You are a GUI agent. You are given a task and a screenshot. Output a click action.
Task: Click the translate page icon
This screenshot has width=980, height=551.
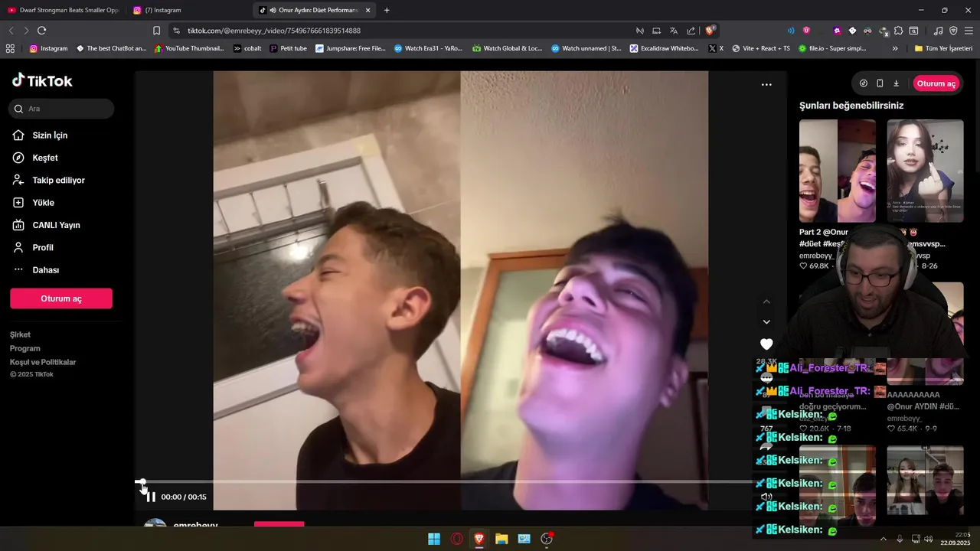point(674,31)
